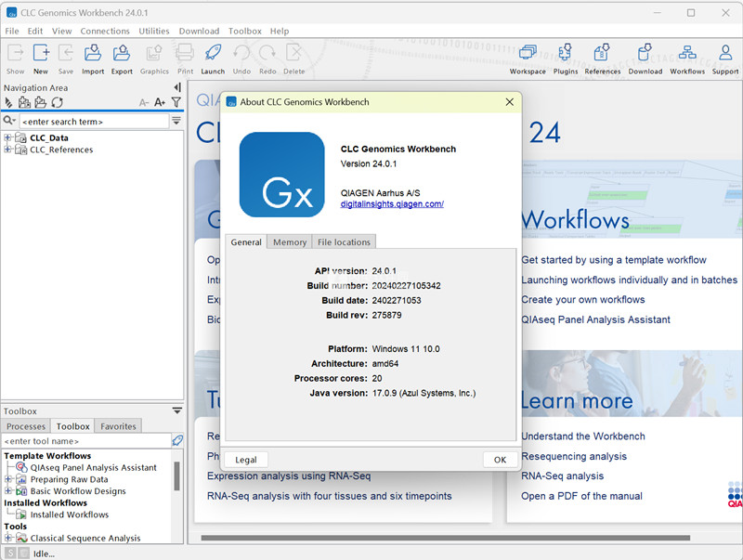Open the Download menu
This screenshot has height=560, width=743.
(199, 31)
